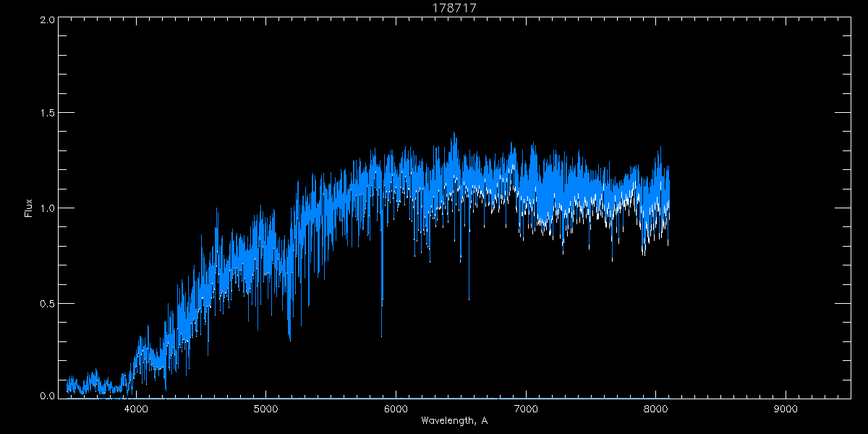Click the Flux y-axis label
This screenshot has width=868, height=434.
click(29, 208)
